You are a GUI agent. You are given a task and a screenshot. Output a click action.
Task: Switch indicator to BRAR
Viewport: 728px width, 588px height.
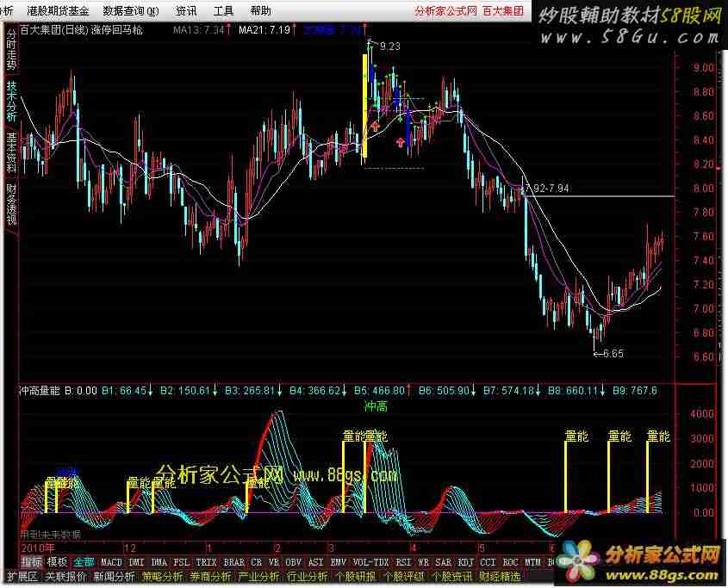pos(234,562)
